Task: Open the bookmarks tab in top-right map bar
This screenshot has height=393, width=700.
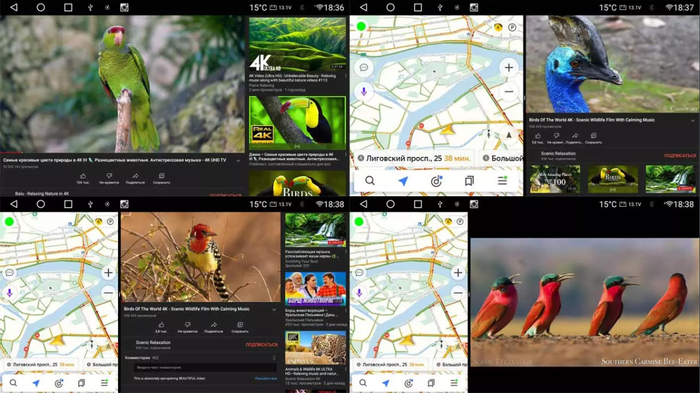Action: point(469,181)
